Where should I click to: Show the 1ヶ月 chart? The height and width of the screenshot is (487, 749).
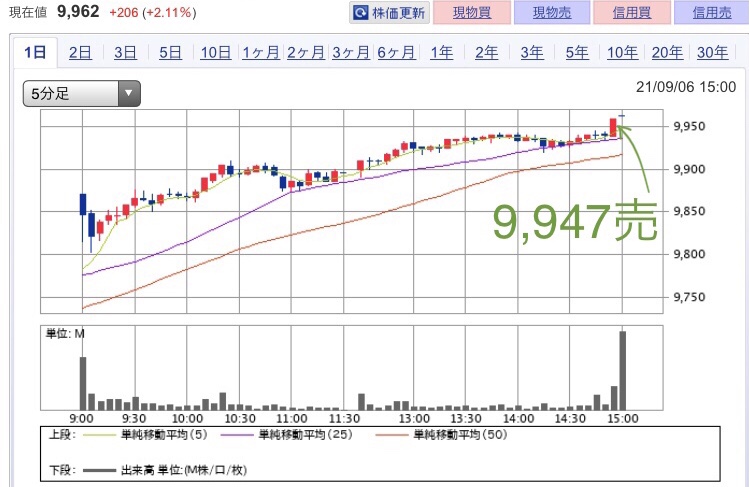tap(261, 52)
